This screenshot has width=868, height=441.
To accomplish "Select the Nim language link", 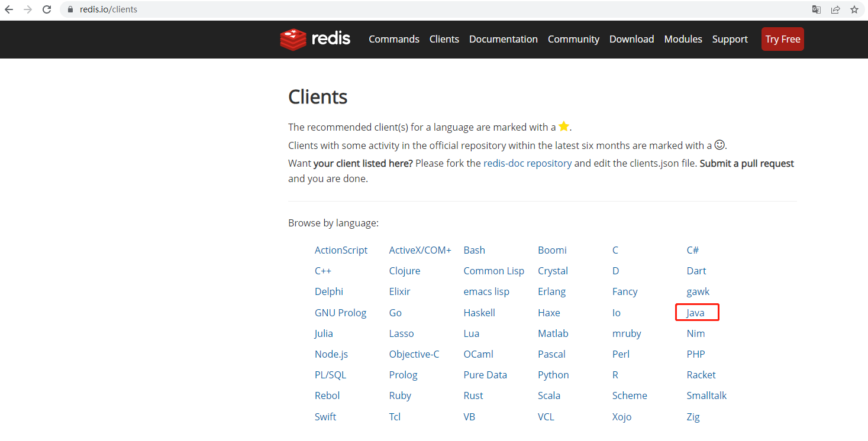I will tap(696, 333).
